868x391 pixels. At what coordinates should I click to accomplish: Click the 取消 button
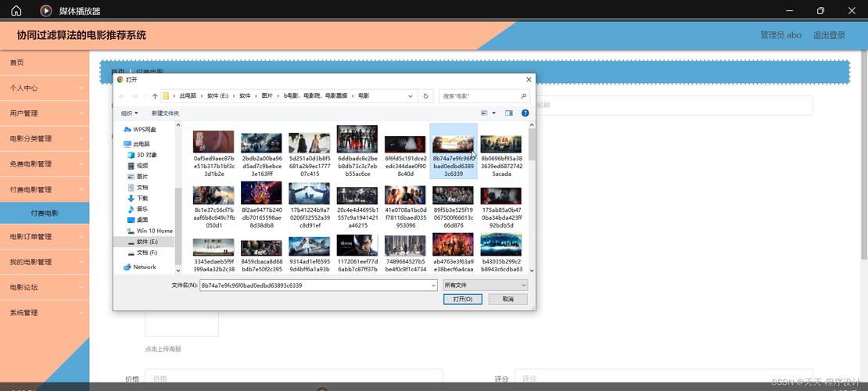click(x=508, y=299)
